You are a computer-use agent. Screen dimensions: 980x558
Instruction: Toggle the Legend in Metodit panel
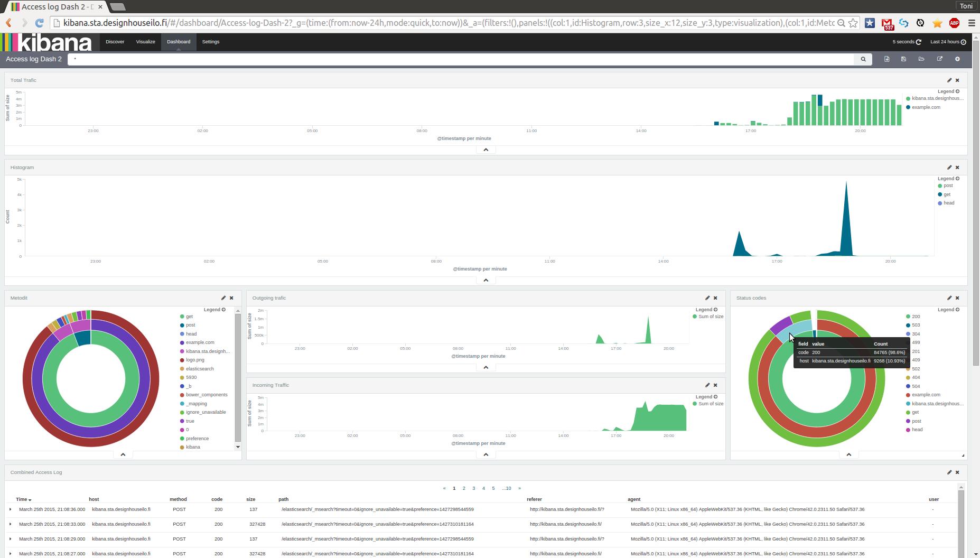[214, 310]
